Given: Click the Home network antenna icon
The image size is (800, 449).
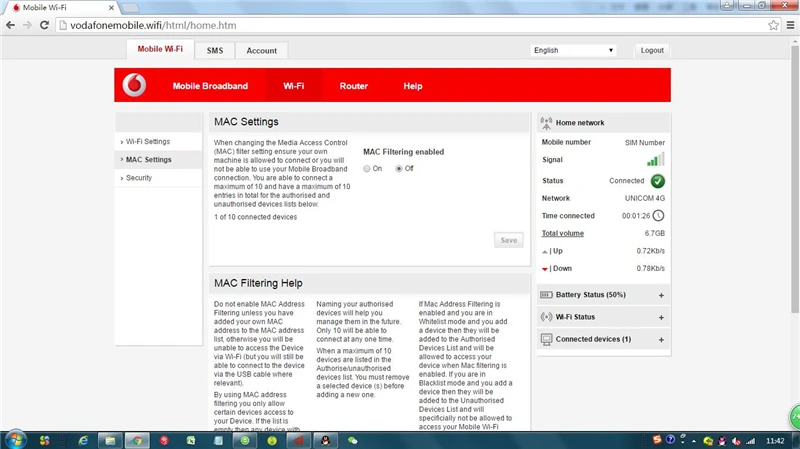Looking at the screenshot, I should tap(546, 123).
